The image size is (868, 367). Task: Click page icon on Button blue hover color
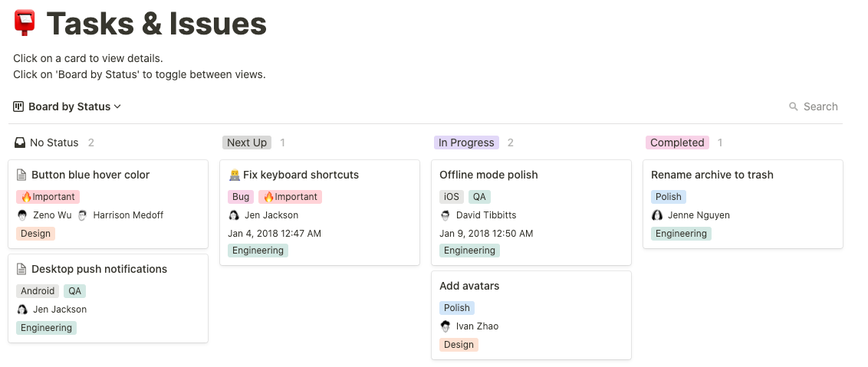pyautogui.click(x=21, y=175)
